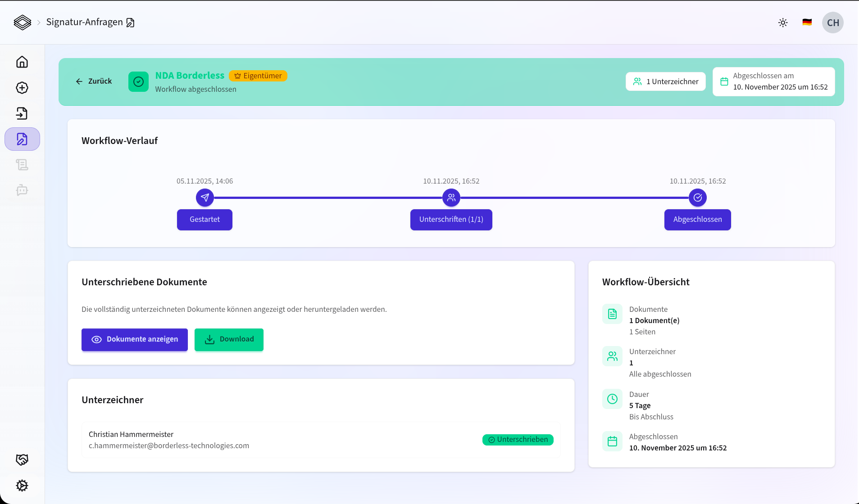Click the handshake partnership icon
Viewport: 859px width, 504px height.
pyautogui.click(x=22, y=459)
